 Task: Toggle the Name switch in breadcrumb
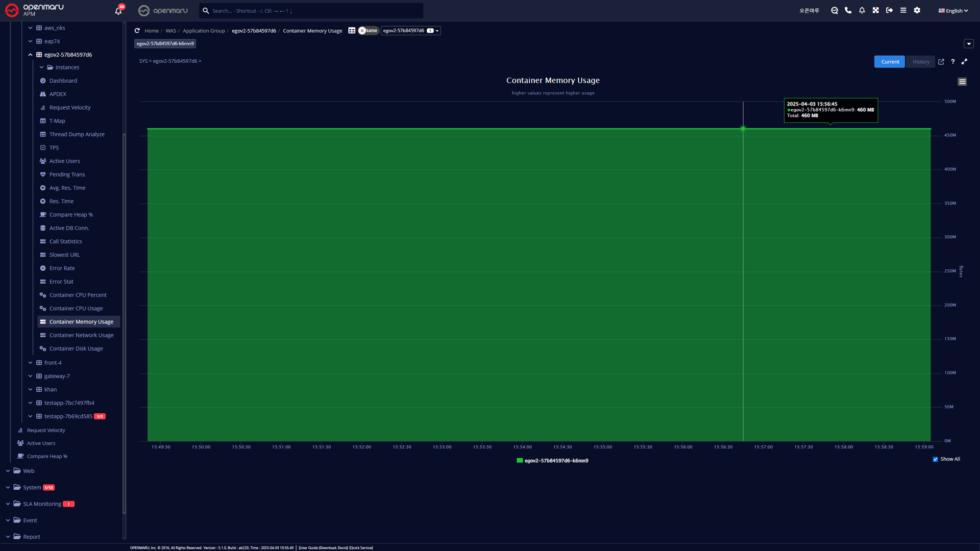pyautogui.click(x=367, y=31)
